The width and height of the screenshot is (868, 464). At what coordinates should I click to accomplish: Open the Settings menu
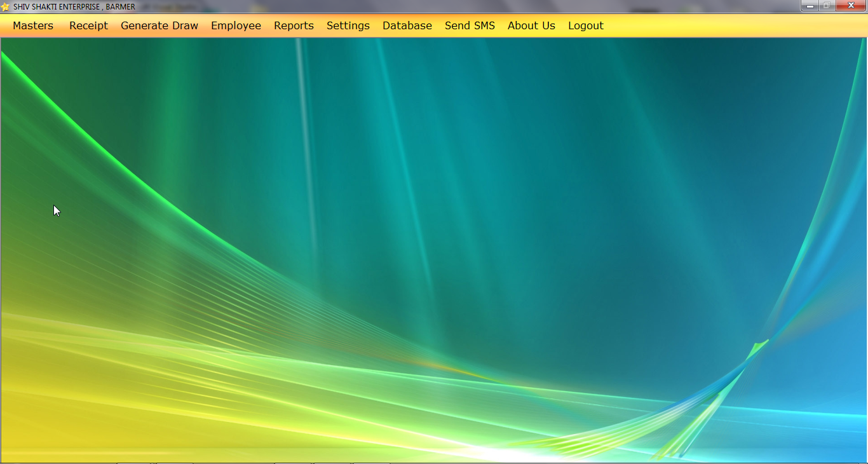pyautogui.click(x=348, y=25)
